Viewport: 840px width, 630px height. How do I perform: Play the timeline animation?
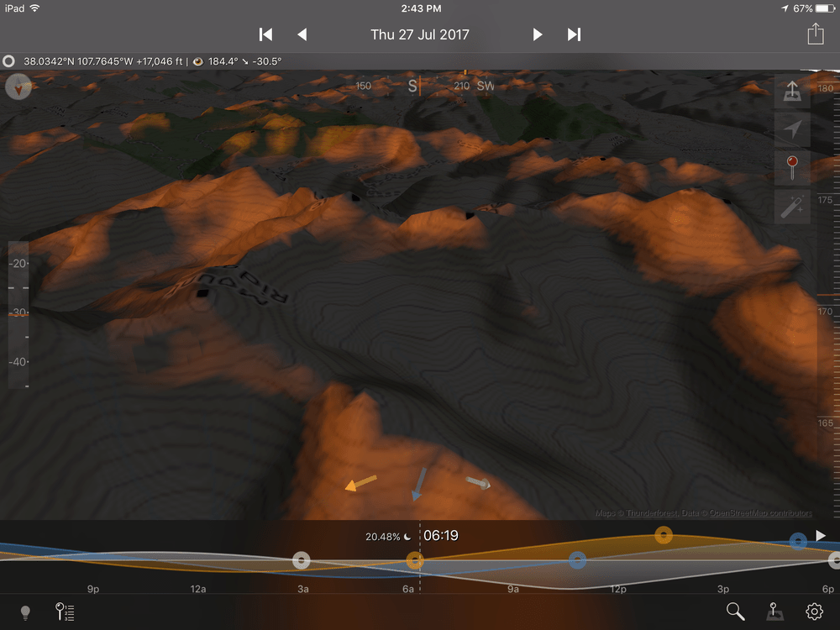coord(821,536)
